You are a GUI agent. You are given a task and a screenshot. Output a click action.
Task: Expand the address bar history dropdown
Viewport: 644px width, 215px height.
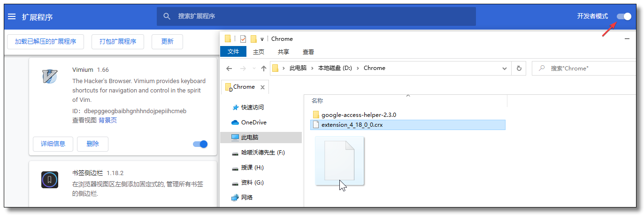click(x=505, y=68)
